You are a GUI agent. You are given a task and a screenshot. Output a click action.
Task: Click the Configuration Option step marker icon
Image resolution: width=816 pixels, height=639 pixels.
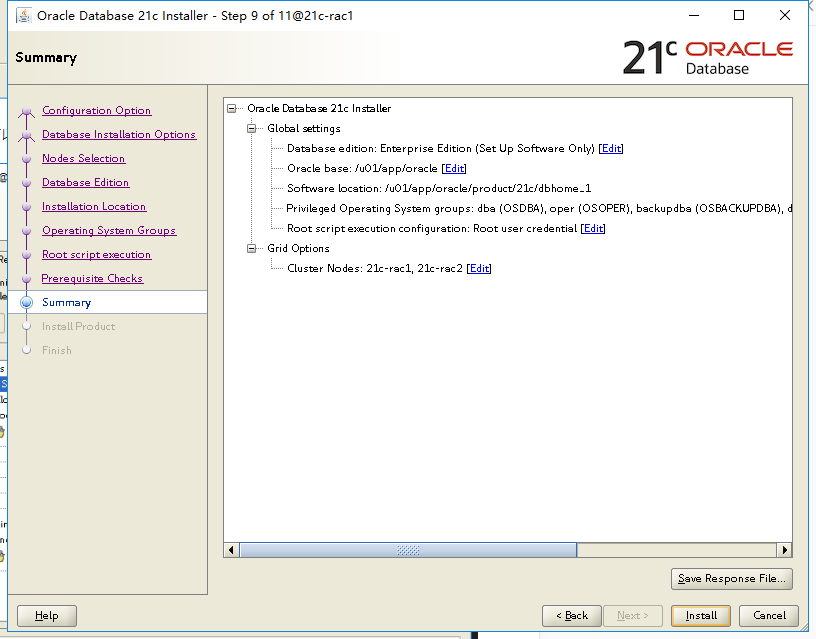click(x=27, y=111)
